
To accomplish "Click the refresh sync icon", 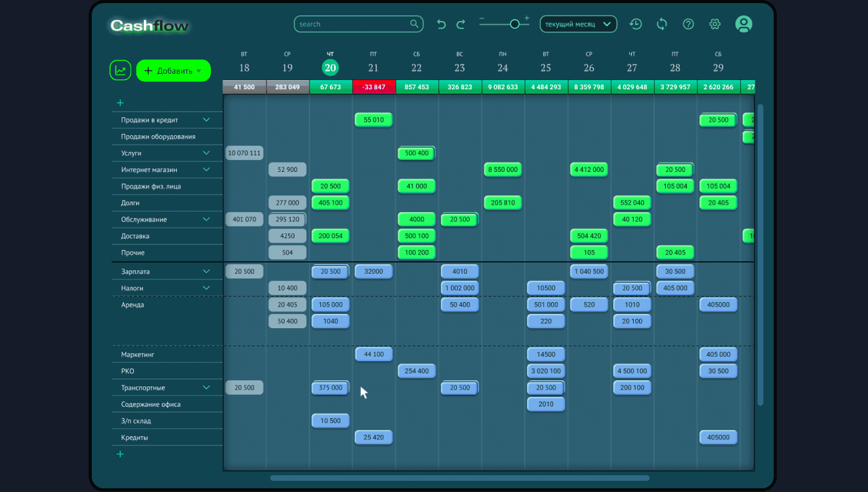I will click(662, 24).
